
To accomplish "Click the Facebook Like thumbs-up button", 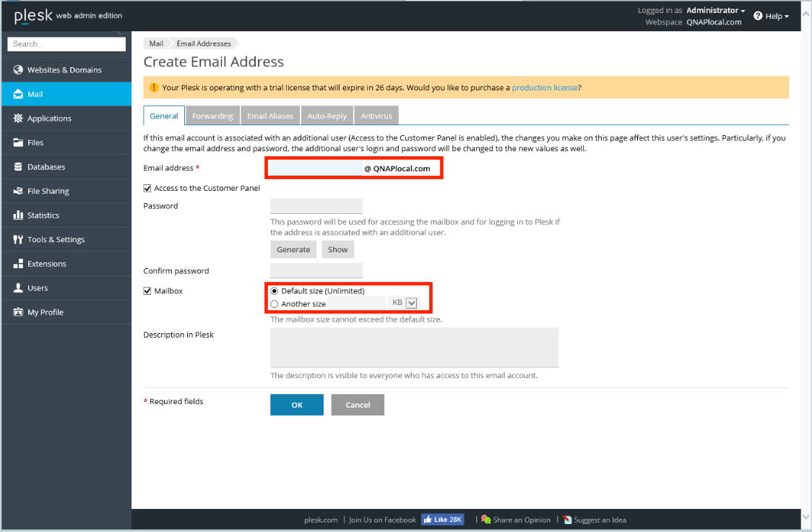I will point(442,520).
